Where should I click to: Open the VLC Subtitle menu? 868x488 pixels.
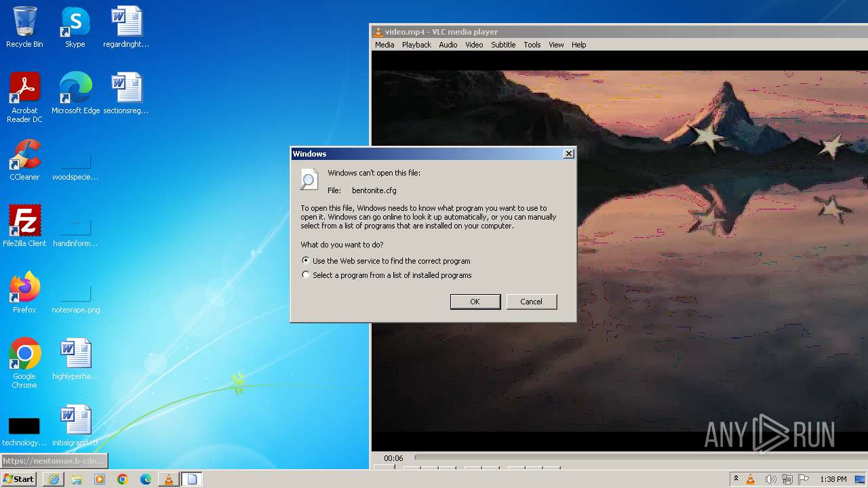pos(503,45)
